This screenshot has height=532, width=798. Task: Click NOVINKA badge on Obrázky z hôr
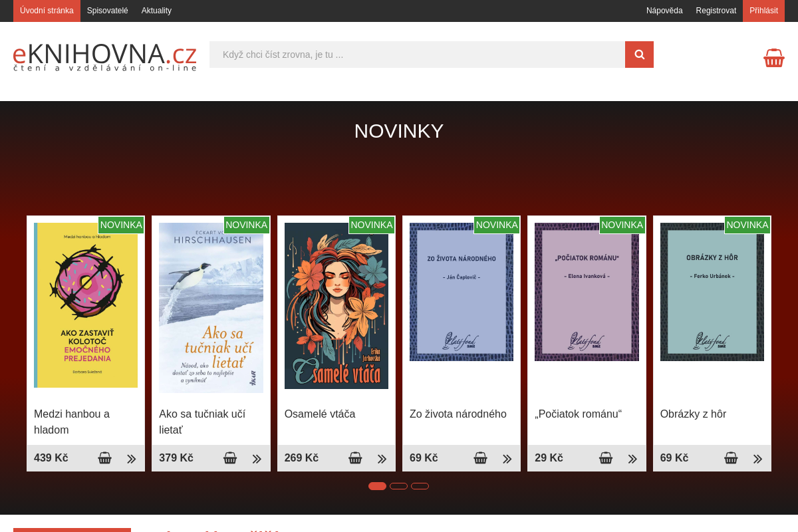[747, 225]
